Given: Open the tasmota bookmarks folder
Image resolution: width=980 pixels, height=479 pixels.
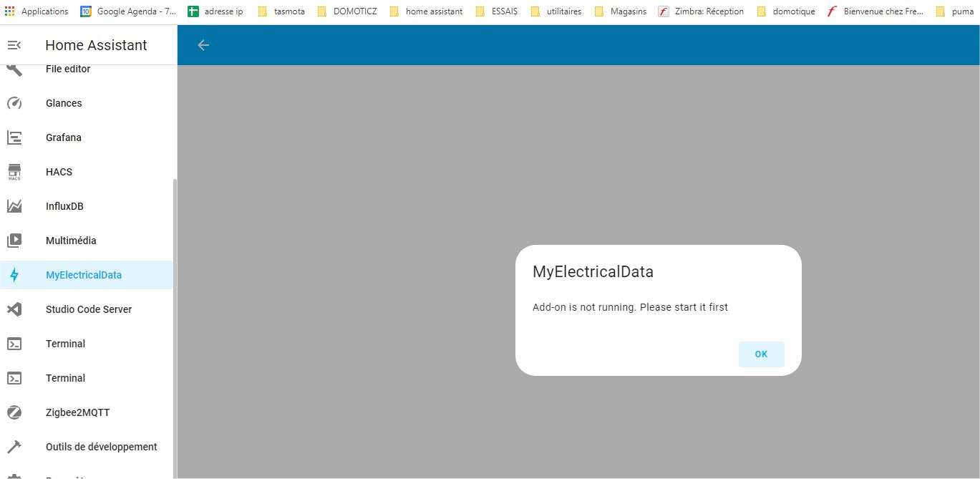Looking at the screenshot, I should [x=281, y=11].
